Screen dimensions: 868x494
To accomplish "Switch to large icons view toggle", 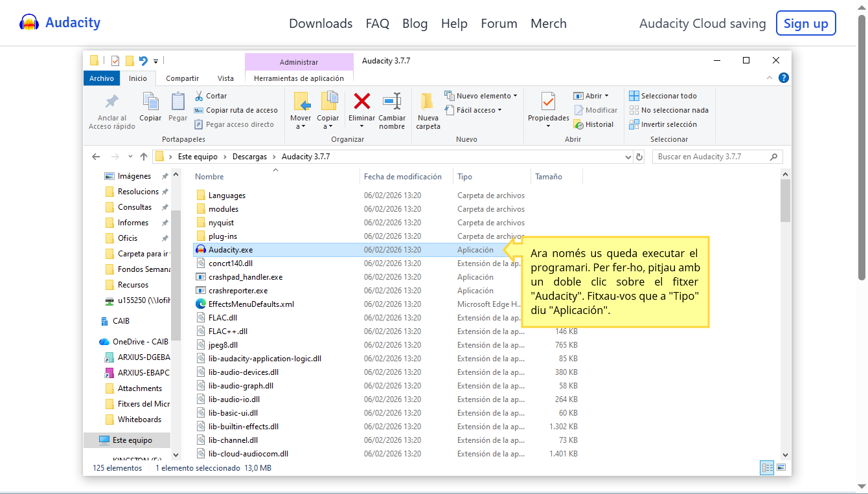I will (781, 467).
